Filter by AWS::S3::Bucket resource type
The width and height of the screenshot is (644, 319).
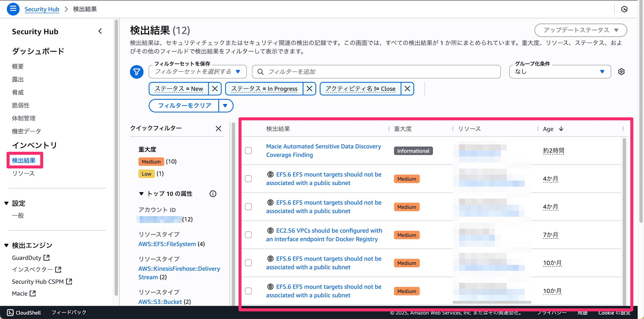[x=160, y=302]
